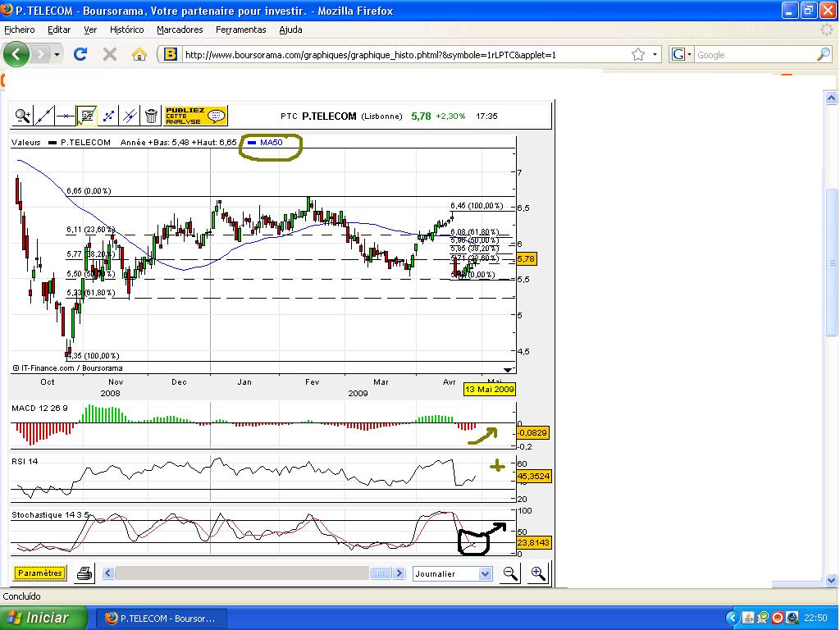Viewport: 840px width, 630px height.
Task: Click the MACD 12 26 9 indicator title
Action: coord(39,409)
